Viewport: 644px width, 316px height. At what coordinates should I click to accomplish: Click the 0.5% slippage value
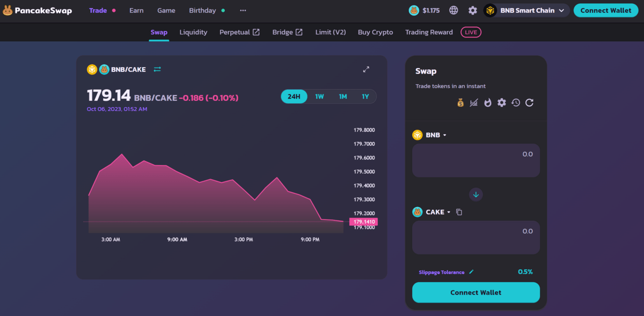pos(525,272)
